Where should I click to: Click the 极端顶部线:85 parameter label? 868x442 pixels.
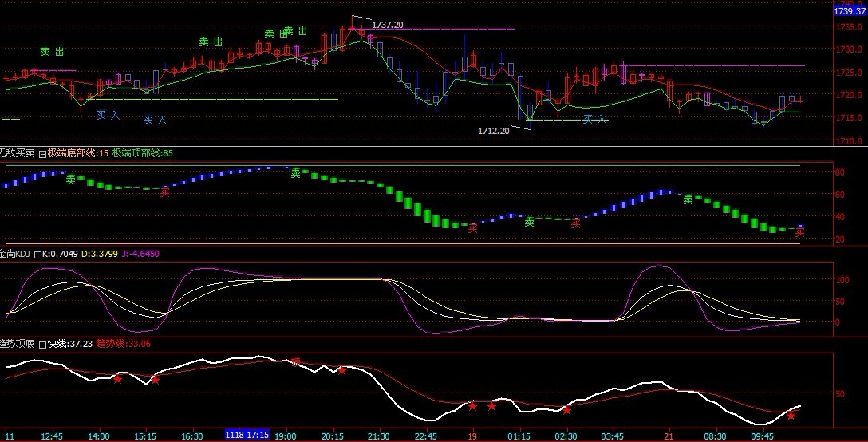click(x=142, y=152)
